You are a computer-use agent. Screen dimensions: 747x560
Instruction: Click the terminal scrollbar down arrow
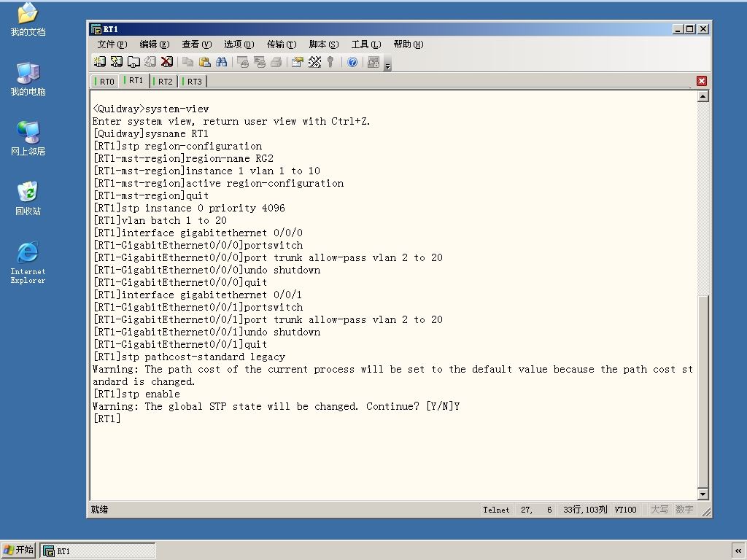coord(703,494)
